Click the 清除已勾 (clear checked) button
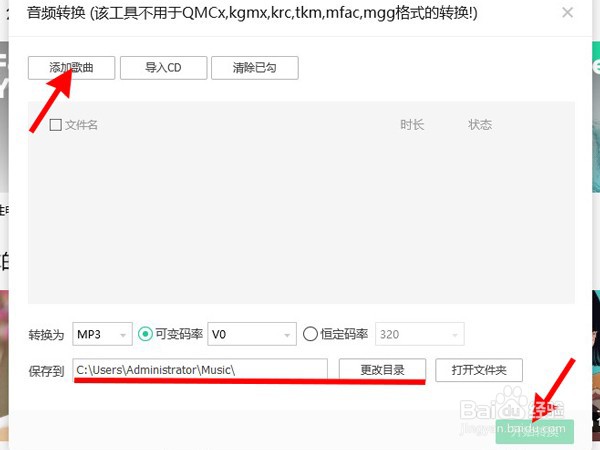Viewport: 600px width, 450px height. click(254, 68)
